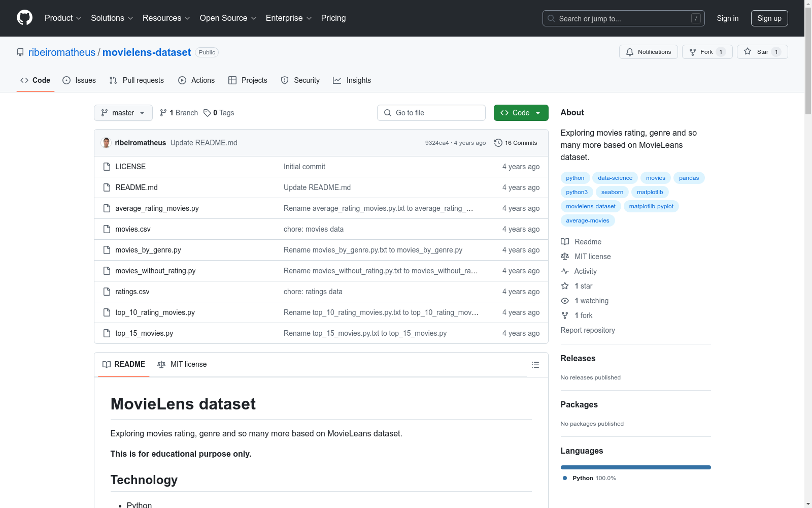Viewport: 812px width, 508px height.
Task: Expand the Solutions menu
Action: (x=112, y=18)
